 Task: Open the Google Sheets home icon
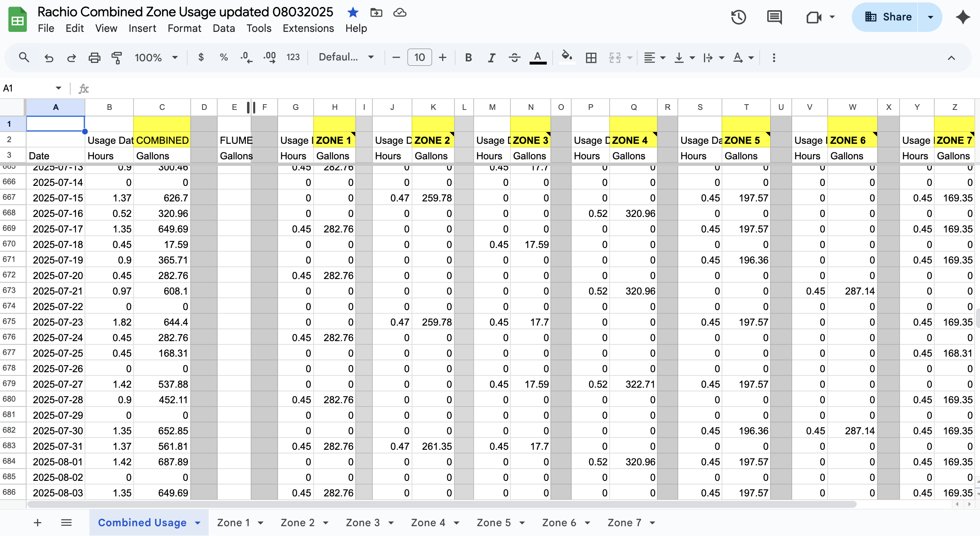(x=18, y=19)
